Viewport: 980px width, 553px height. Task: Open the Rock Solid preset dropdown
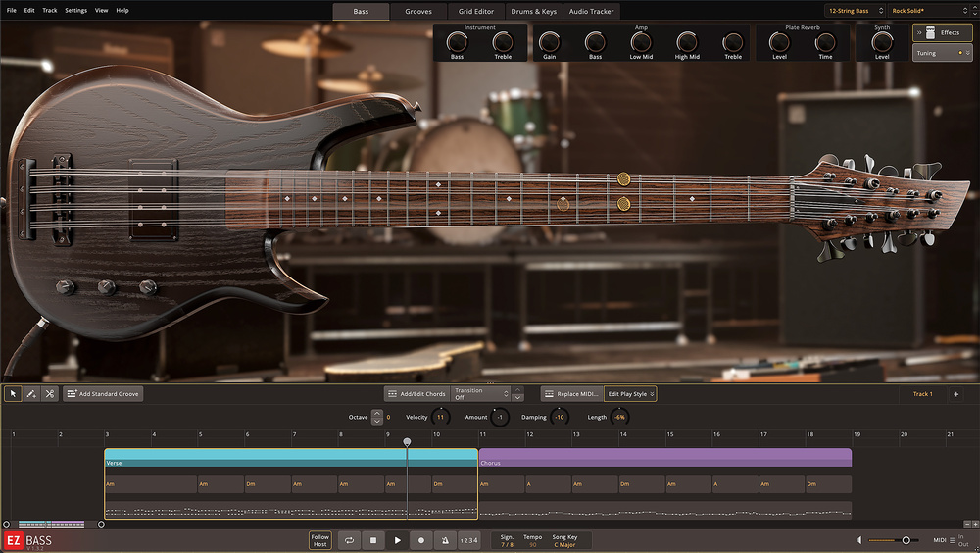(926, 11)
